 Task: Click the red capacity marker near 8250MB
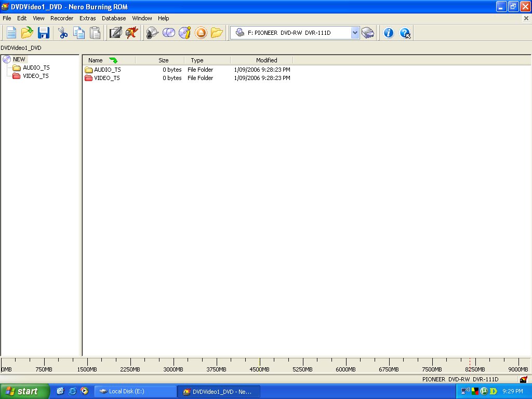470,365
